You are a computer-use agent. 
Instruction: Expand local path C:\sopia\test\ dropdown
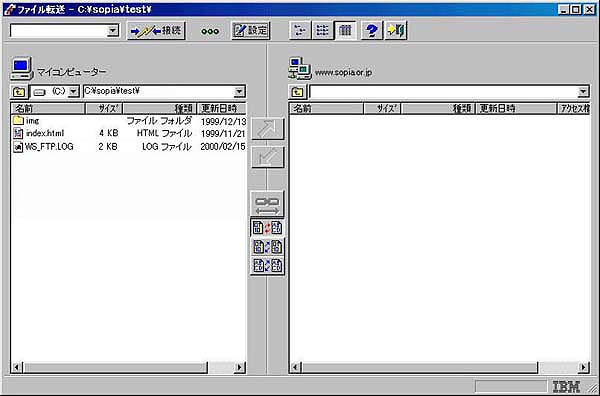(x=239, y=91)
